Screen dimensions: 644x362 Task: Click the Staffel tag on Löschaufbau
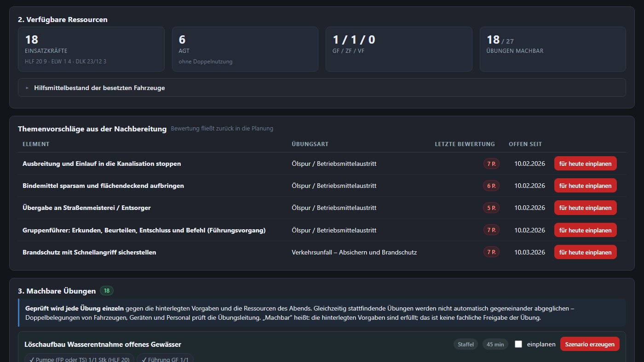tap(466, 344)
